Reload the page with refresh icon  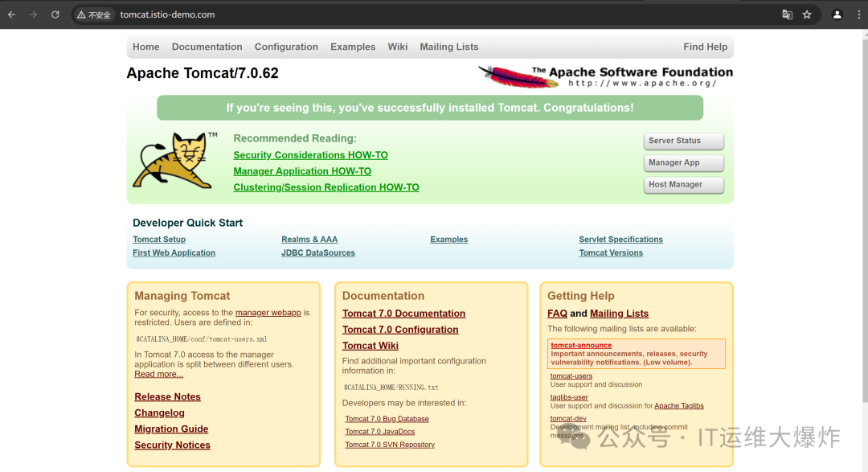tap(55, 15)
